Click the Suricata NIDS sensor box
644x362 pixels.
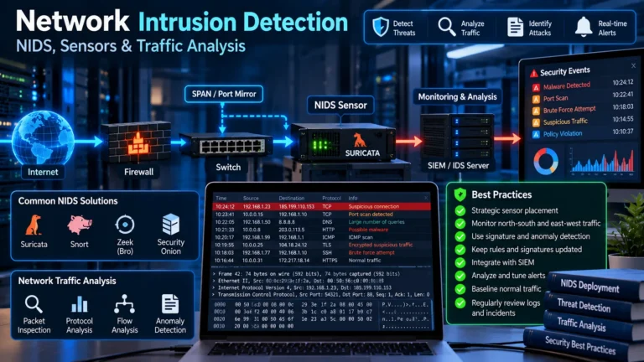343,142
